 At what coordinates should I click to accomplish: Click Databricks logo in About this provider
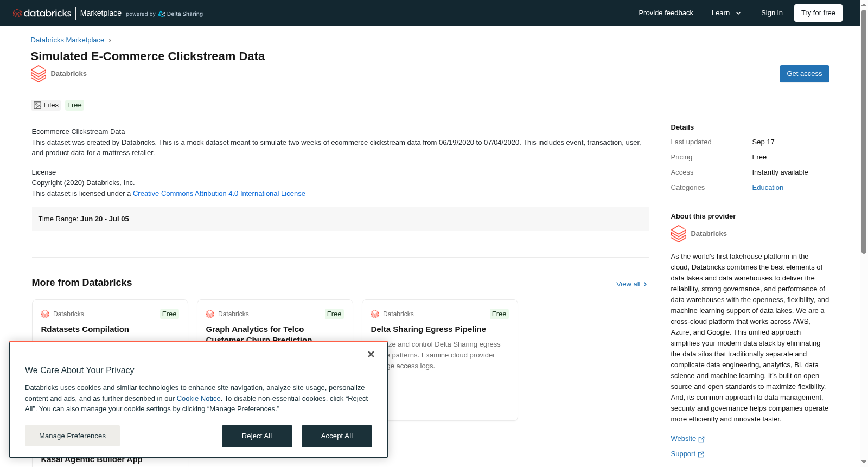[679, 234]
